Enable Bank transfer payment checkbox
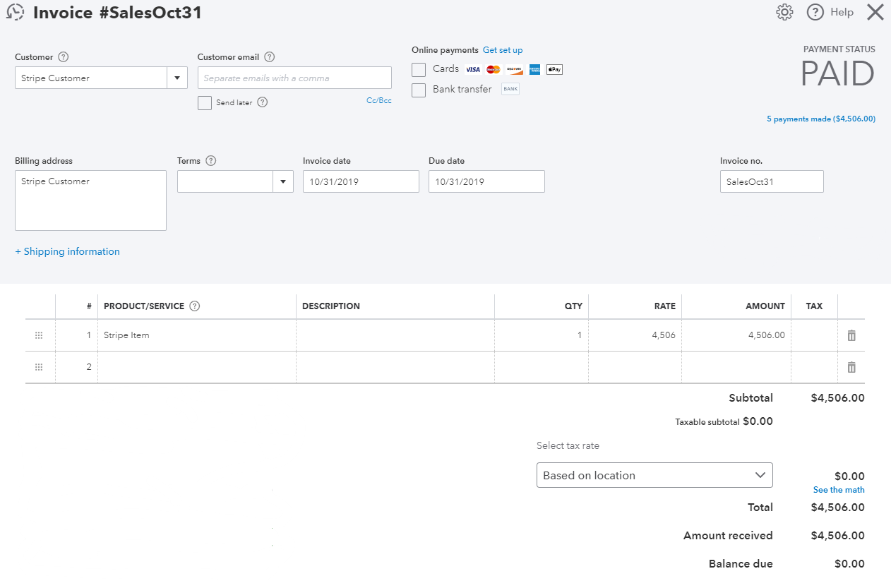 419,90
